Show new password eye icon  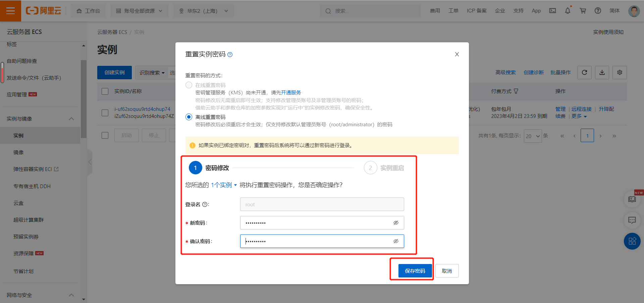point(396,223)
